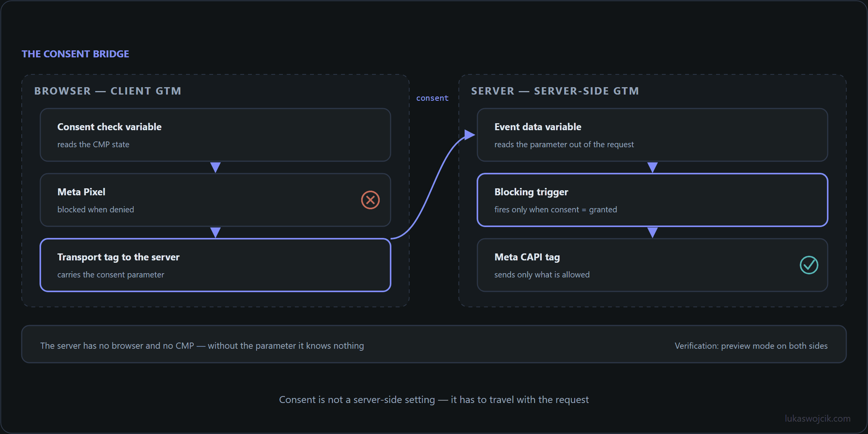The height and width of the screenshot is (434, 868).
Task: Click 'The server has no browser and no CMP' note
Action: (202, 346)
